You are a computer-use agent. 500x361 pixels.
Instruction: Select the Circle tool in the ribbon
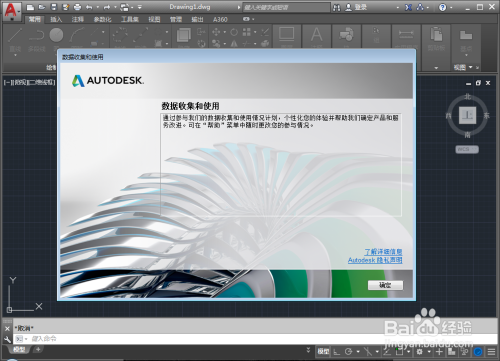click(56, 35)
